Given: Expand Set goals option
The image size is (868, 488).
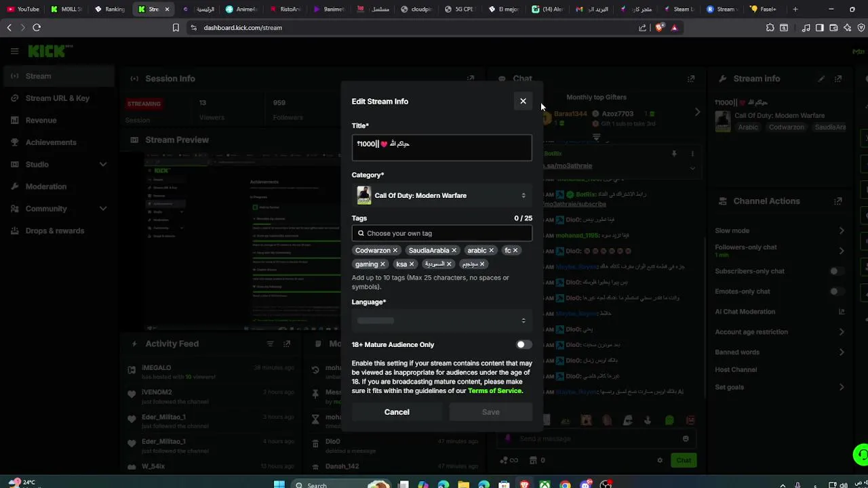Looking at the screenshot, I should [842, 387].
